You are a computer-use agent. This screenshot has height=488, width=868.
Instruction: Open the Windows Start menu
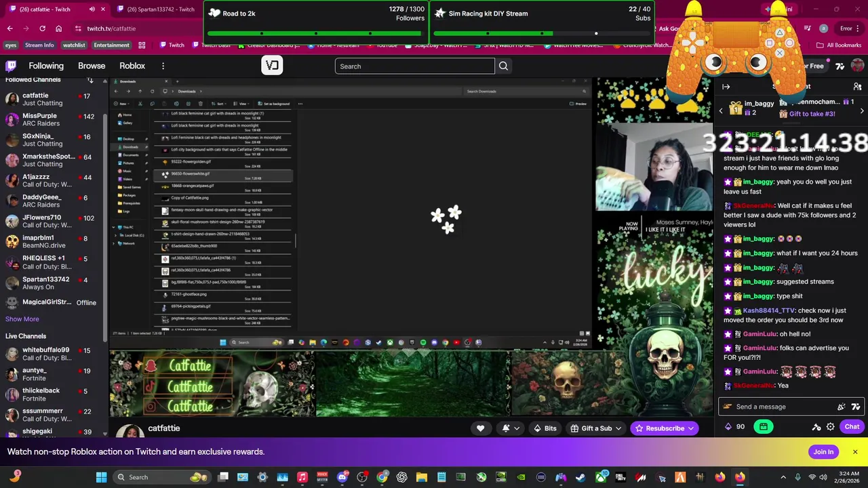coord(101,477)
